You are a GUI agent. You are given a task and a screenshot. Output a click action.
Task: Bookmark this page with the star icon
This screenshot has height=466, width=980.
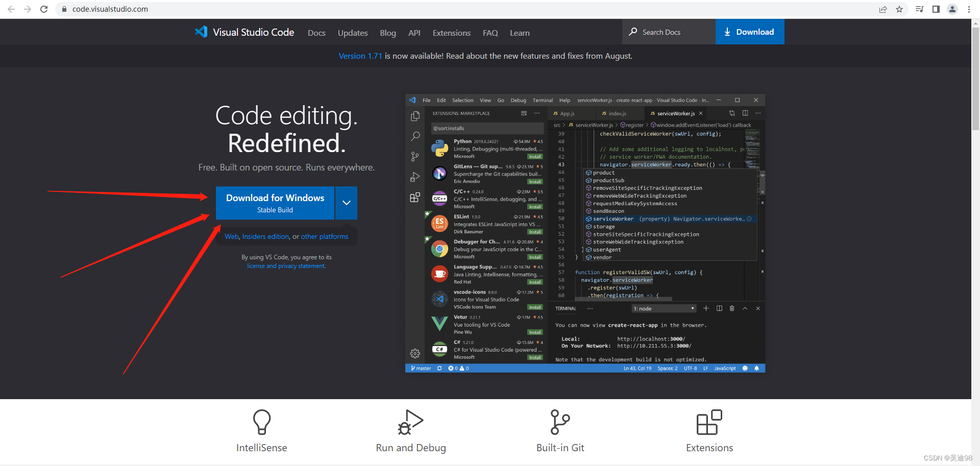coord(899,9)
